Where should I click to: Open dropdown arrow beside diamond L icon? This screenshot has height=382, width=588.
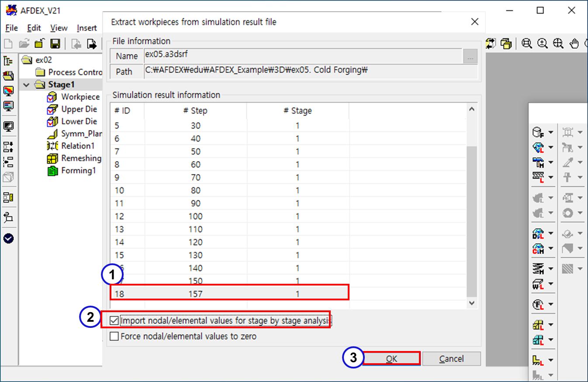(551, 148)
